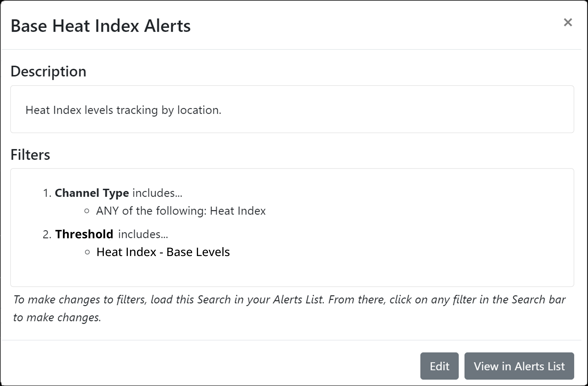
Task: Click the Filters section heading
Action: point(30,155)
